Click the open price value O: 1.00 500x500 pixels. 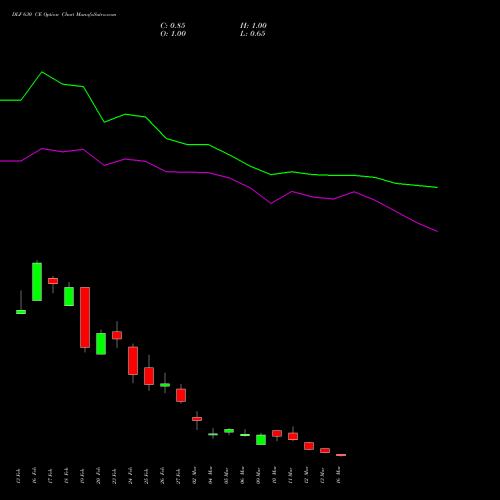pos(173,34)
